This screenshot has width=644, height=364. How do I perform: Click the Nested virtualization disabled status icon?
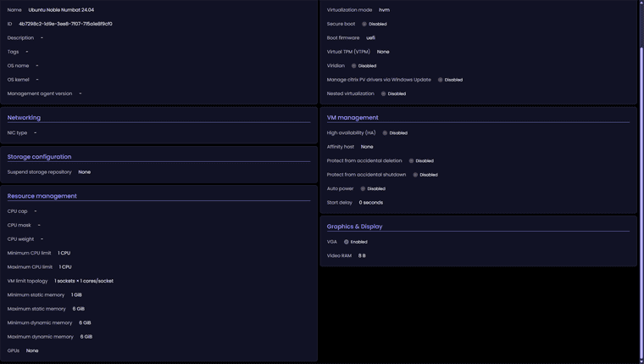(383, 94)
